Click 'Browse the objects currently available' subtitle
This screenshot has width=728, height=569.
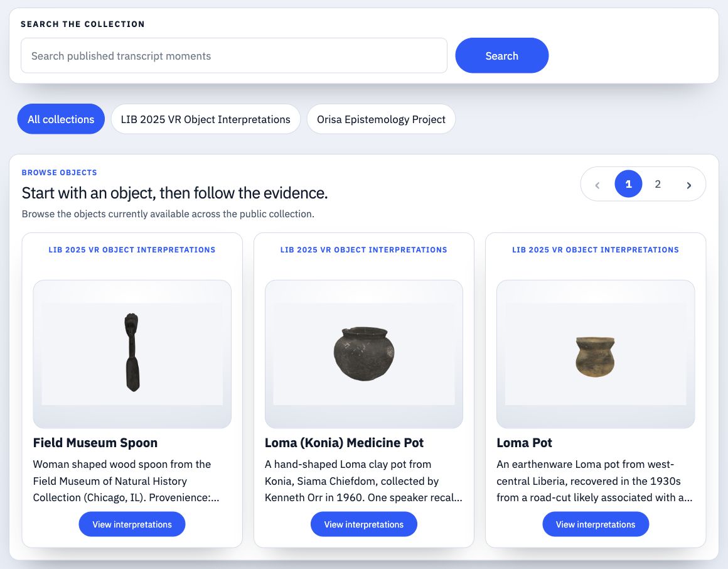pos(168,214)
